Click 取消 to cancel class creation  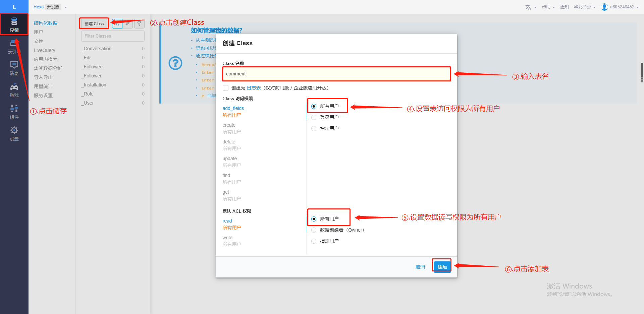[x=420, y=267]
